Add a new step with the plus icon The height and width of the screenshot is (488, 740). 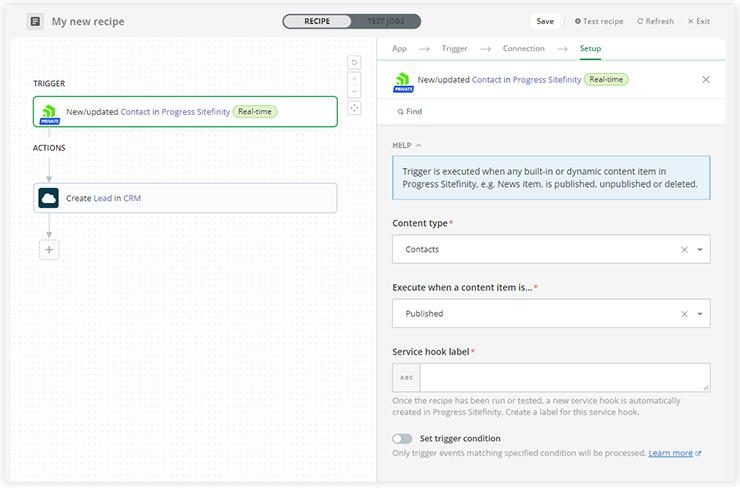point(49,249)
